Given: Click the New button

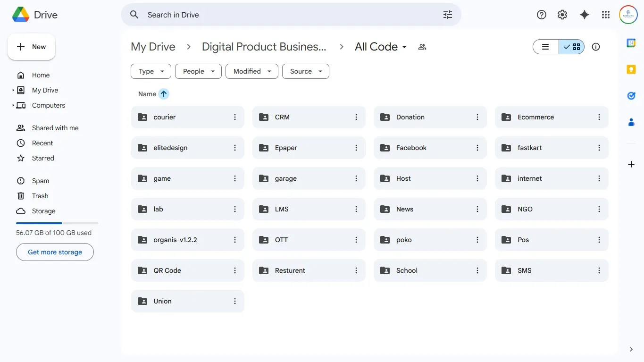Looking at the screenshot, I should (x=32, y=47).
